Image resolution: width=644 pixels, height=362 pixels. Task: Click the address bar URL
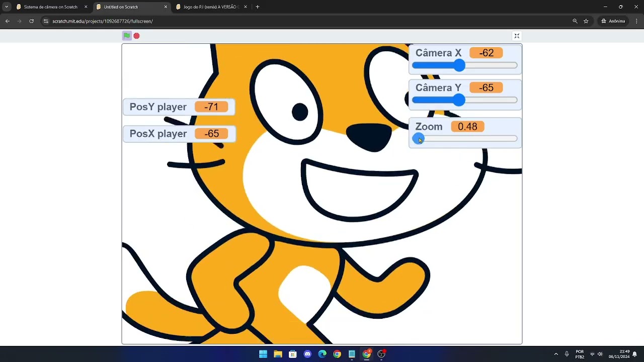pyautogui.click(x=103, y=21)
